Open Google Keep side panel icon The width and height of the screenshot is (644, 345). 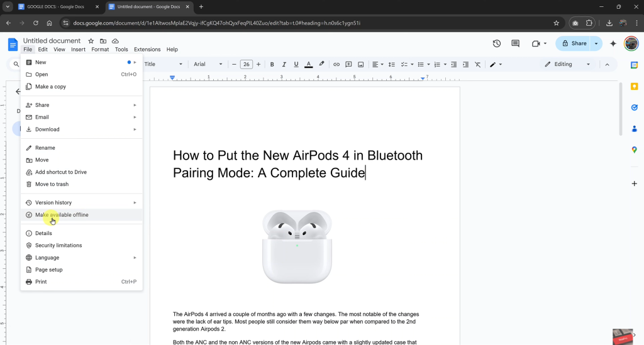click(634, 86)
